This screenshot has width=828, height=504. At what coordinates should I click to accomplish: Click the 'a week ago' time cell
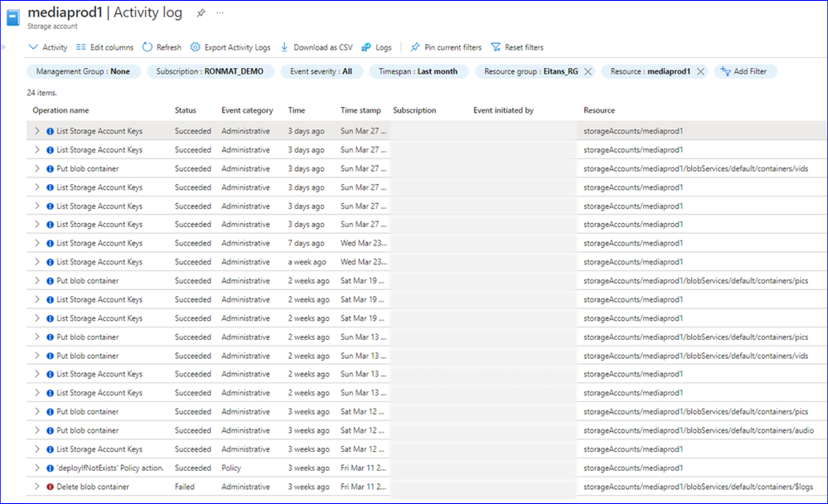[x=307, y=262]
